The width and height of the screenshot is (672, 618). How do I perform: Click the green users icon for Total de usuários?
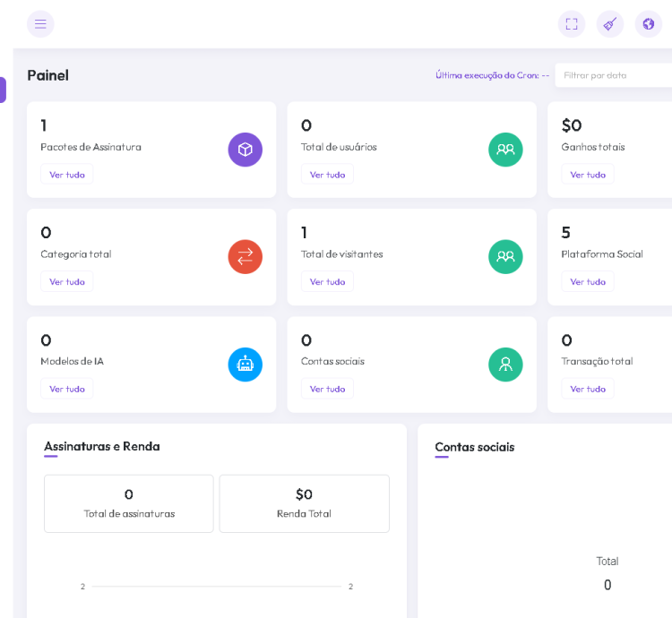tap(505, 150)
